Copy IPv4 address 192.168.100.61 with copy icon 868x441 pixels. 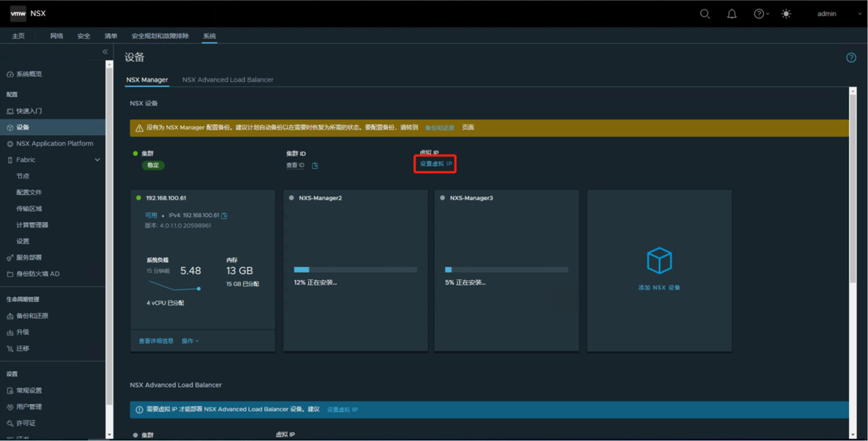tap(224, 215)
